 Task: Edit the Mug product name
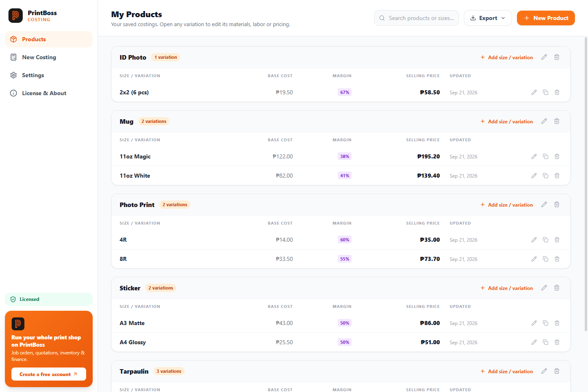pos(544,121)
